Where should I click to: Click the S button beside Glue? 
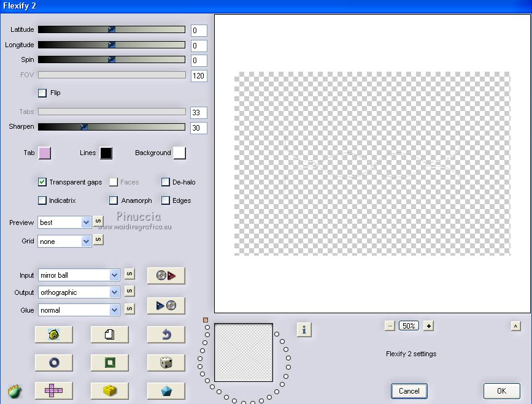pyautogui.click(x=129, y=309)
